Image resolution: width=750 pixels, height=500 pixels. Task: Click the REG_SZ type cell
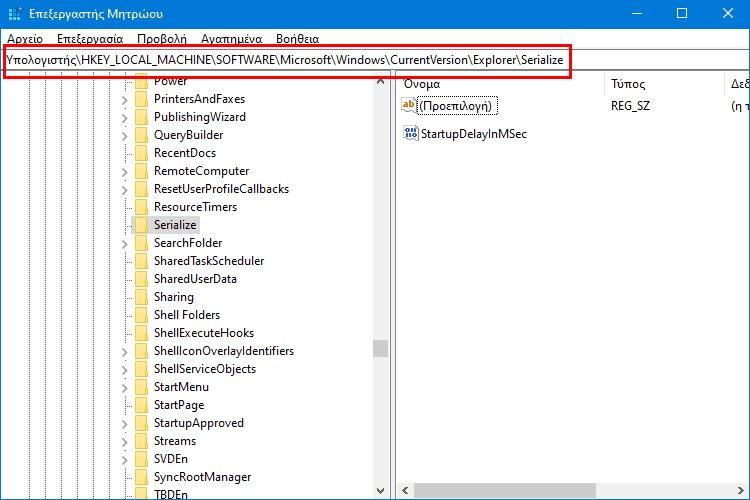pyautogui.click(x=630, y=106)
